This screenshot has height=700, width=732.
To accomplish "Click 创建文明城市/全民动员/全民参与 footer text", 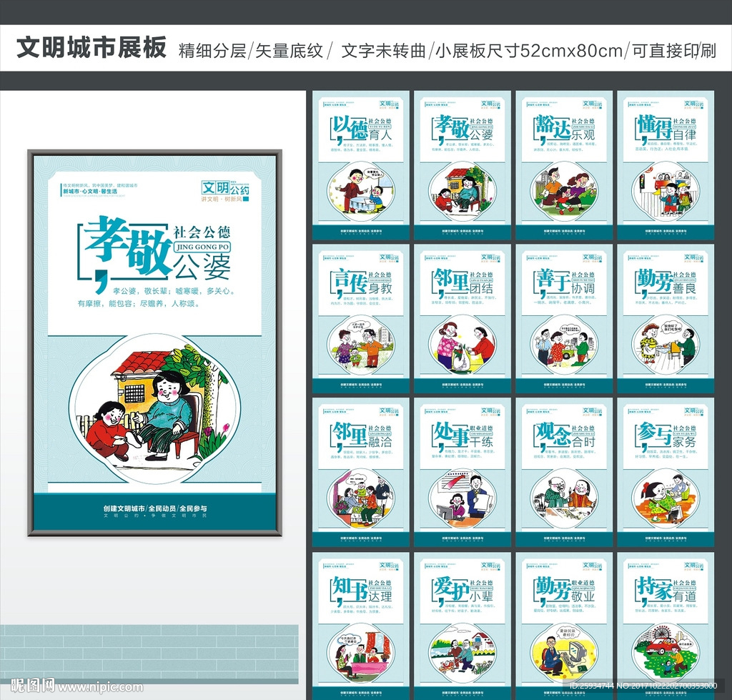I will pos(155,508).
